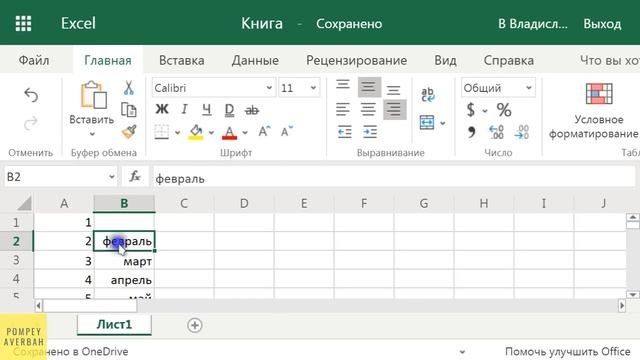Click the Copy icon

tap(129, 110)
